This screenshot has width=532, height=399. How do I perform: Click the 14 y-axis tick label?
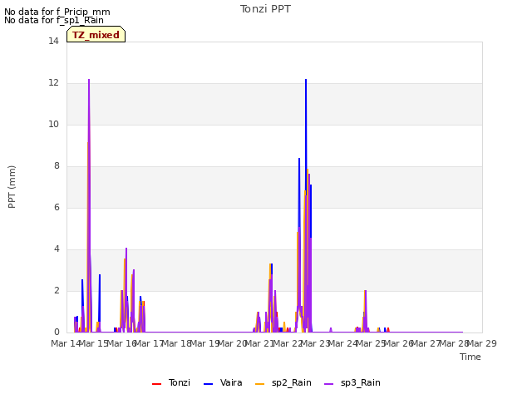click(x=53, y=42)
